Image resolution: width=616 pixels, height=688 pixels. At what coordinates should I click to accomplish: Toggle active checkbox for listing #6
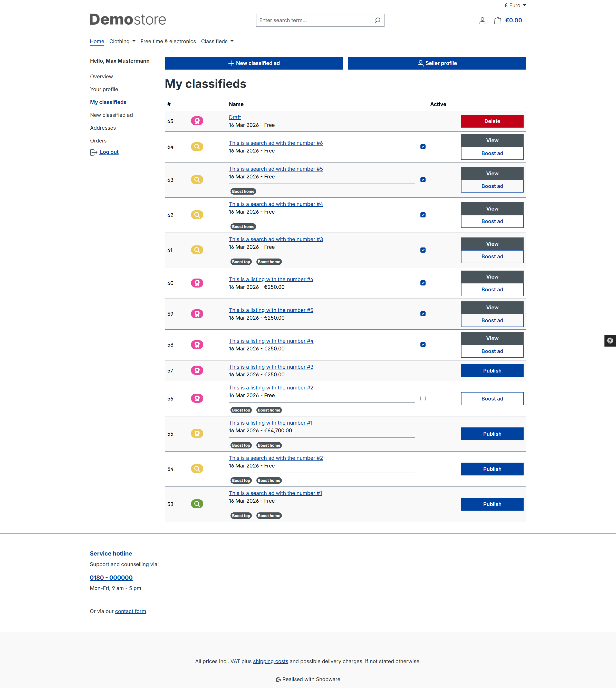click(423, 283)
